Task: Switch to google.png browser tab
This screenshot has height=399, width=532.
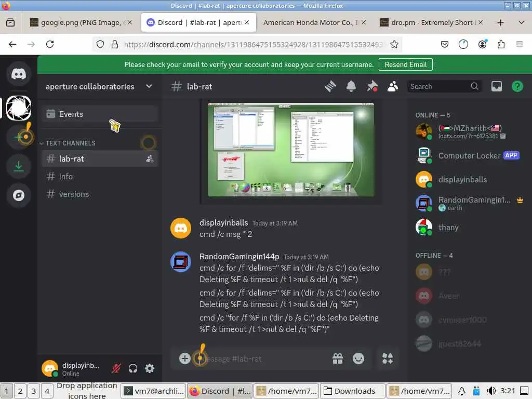Action: tap(81, 22)
